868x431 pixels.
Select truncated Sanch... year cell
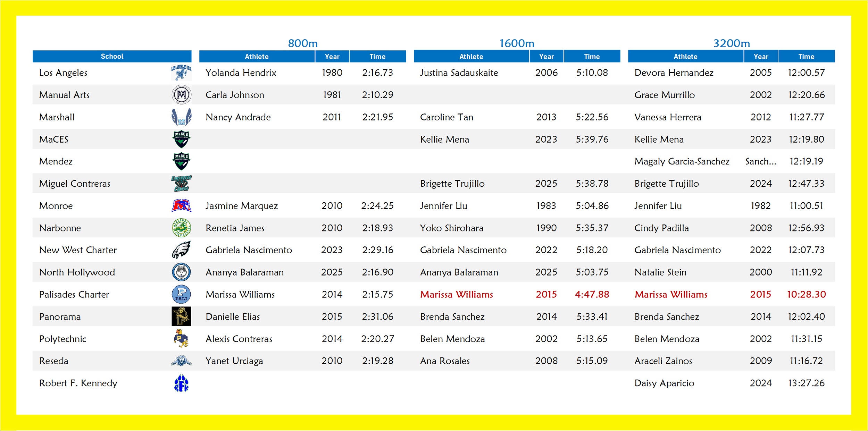point(760,161)
